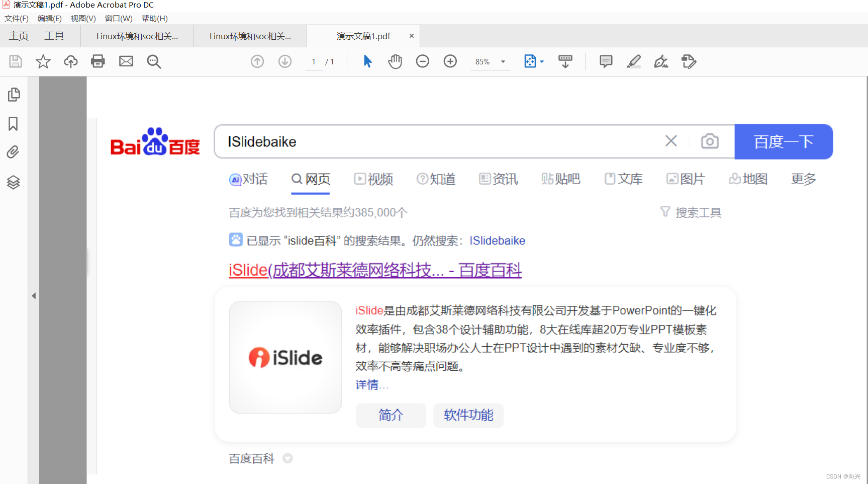The image size is (868, 484).
Task: Select the 演示文稿1.pdf tab
Action: 363,36
